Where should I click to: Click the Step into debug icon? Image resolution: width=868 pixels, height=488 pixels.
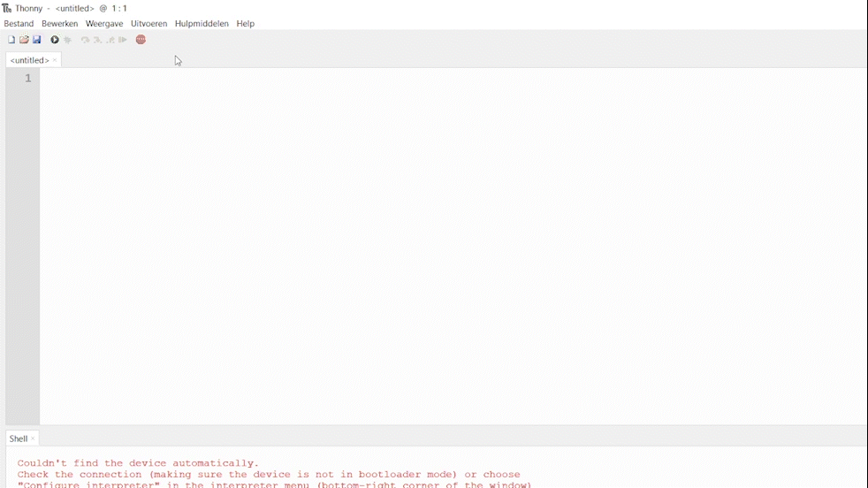pos(97,39)
